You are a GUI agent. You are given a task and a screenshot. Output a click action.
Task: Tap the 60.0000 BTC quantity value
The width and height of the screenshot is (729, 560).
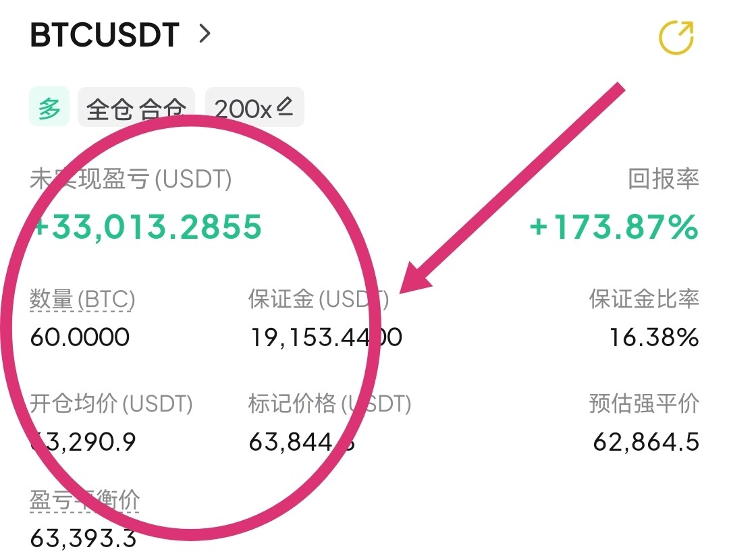point(80,337)
